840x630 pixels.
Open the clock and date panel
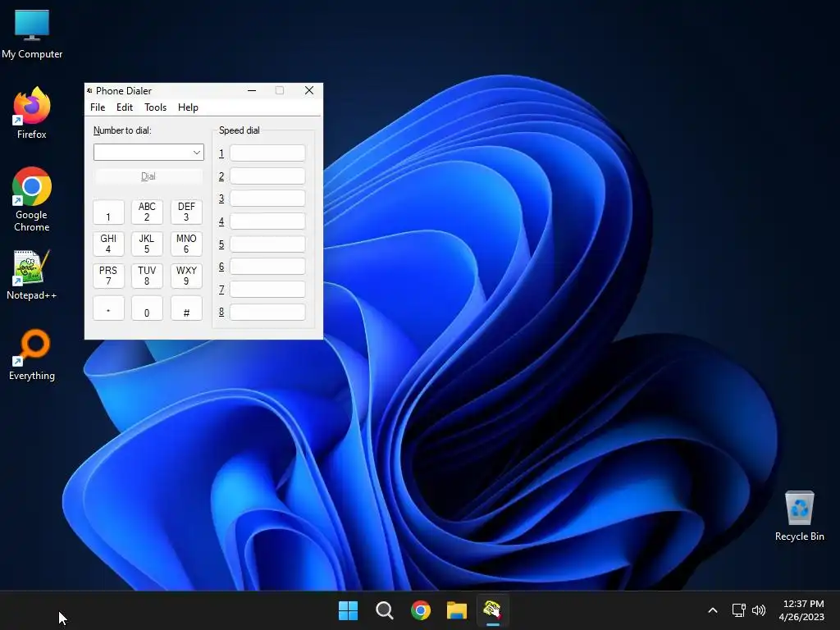click(x=801, y=610)
